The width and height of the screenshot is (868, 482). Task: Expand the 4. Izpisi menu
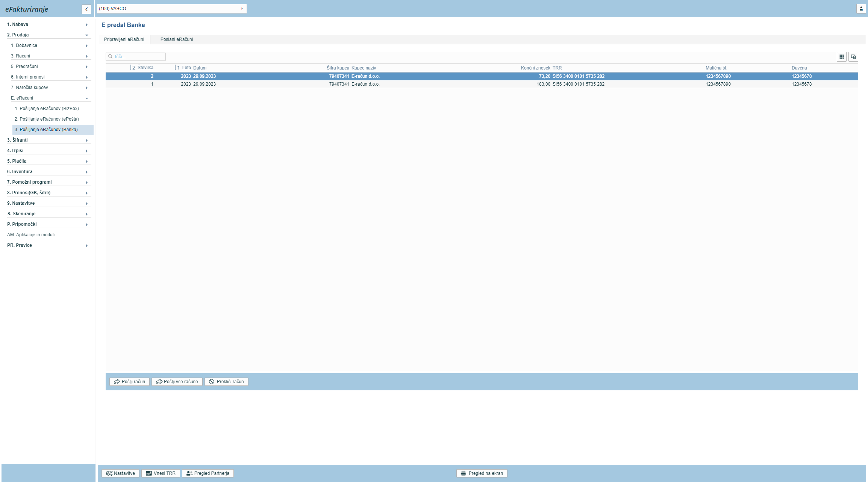click(x=49, y=151)
